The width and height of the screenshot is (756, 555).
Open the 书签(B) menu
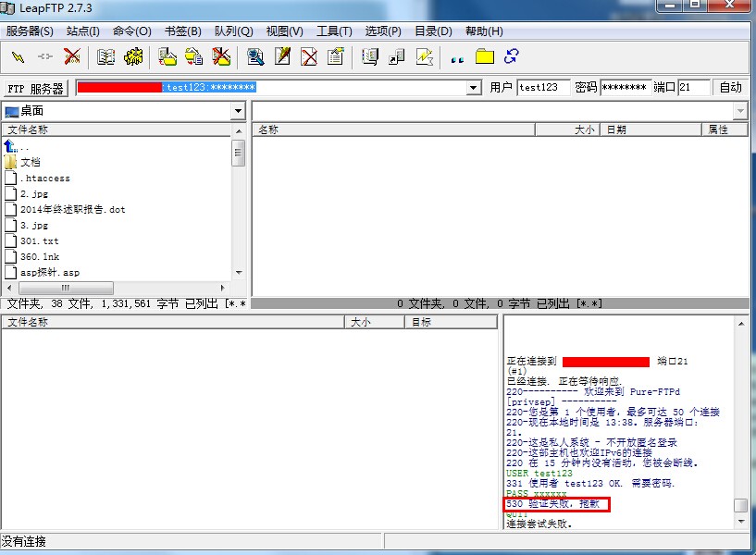click(182, 31)
